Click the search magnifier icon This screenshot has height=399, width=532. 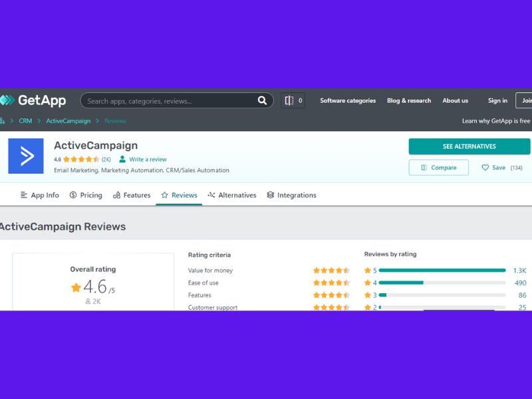pos(262,100)
